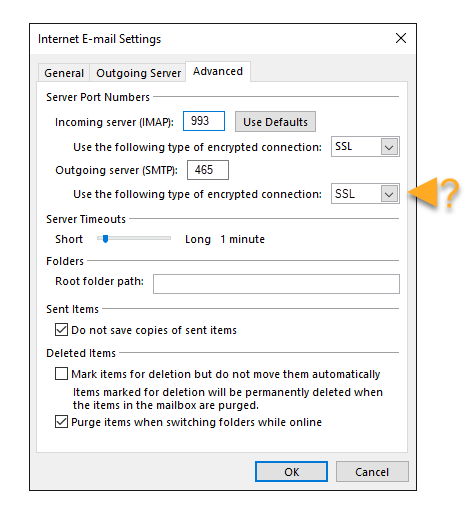Toggle Purge items when switching folders
This screenshot has width=472, height=518.
point(61,422)
